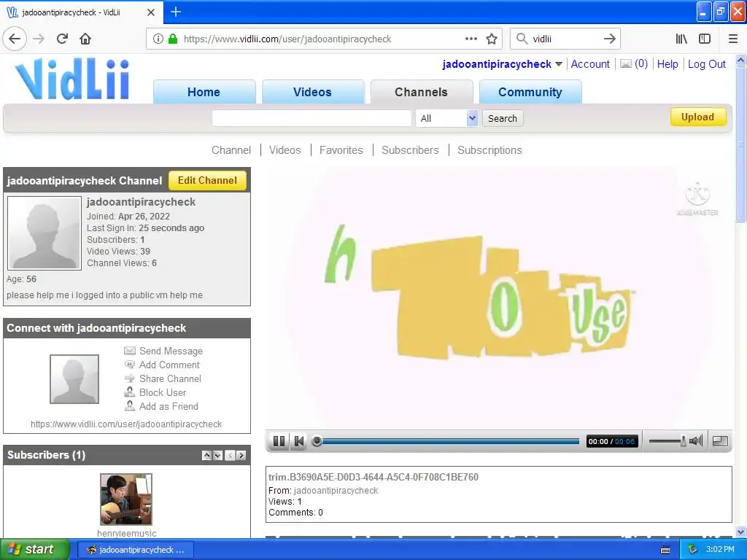Switch to the Channels tab
The width and height of the screenshot is (747, 560).
(421, 92)
